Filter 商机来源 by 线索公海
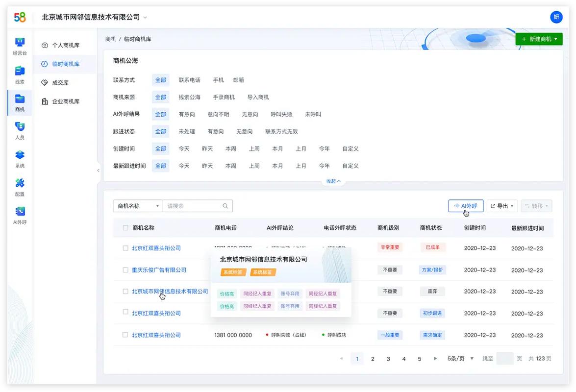The height and width of the screenshot is (392, 576). [190, 98]
